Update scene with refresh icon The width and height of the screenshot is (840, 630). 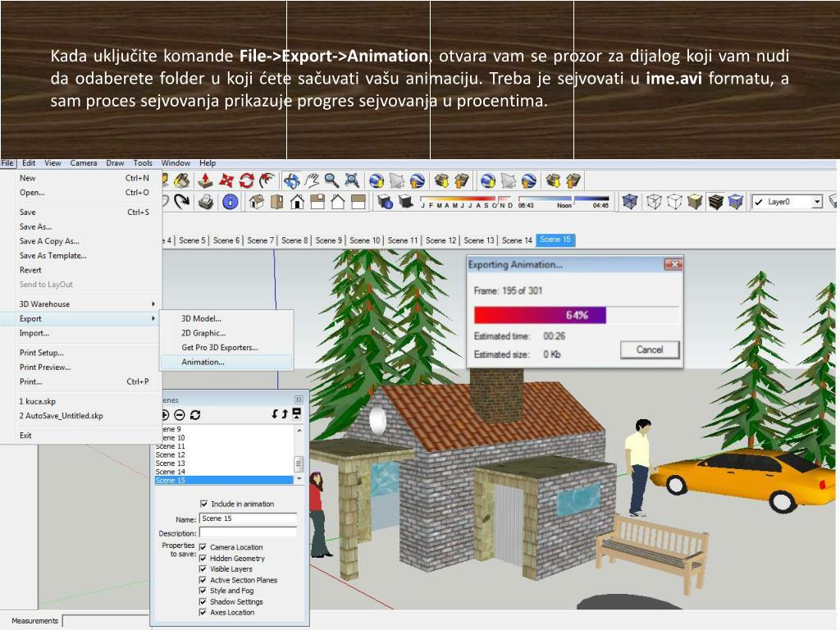[x=195, y=414]
